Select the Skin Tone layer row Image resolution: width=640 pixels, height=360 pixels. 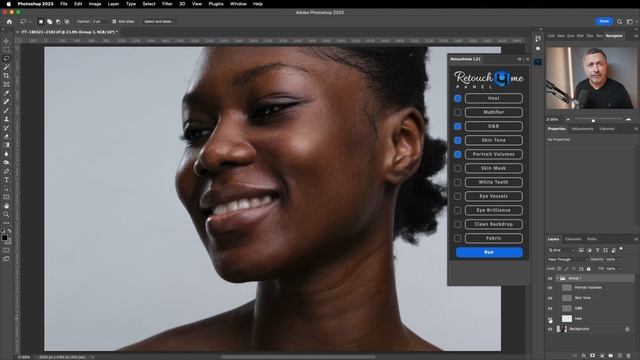pyautogui.click(x=591, y=298)
